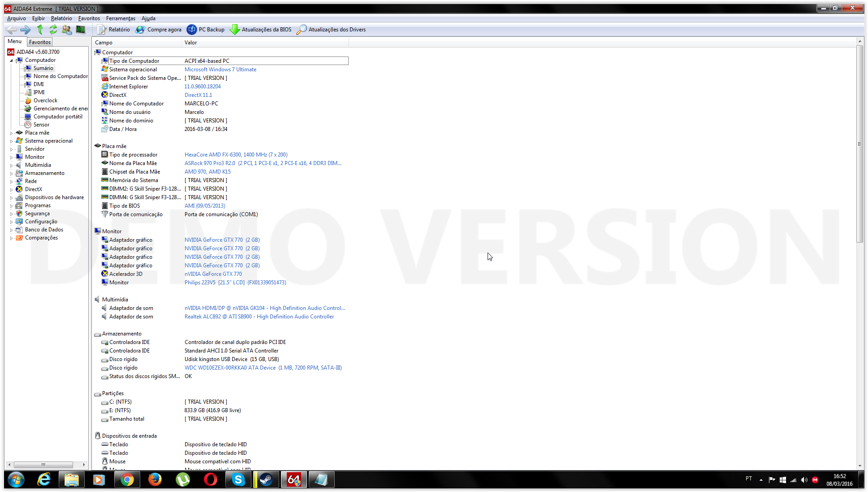The height and width of the screenshot is (492, 868).
Task: Click the Back navigation arrow
Action: click(12, 30)
